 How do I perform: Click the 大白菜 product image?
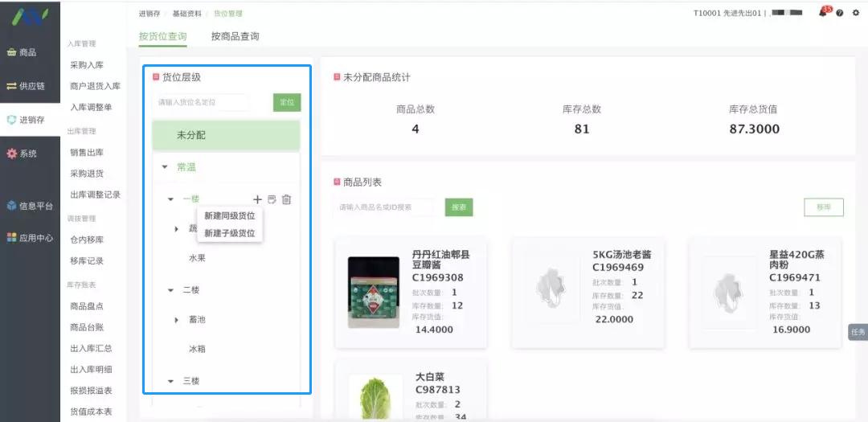376,398
